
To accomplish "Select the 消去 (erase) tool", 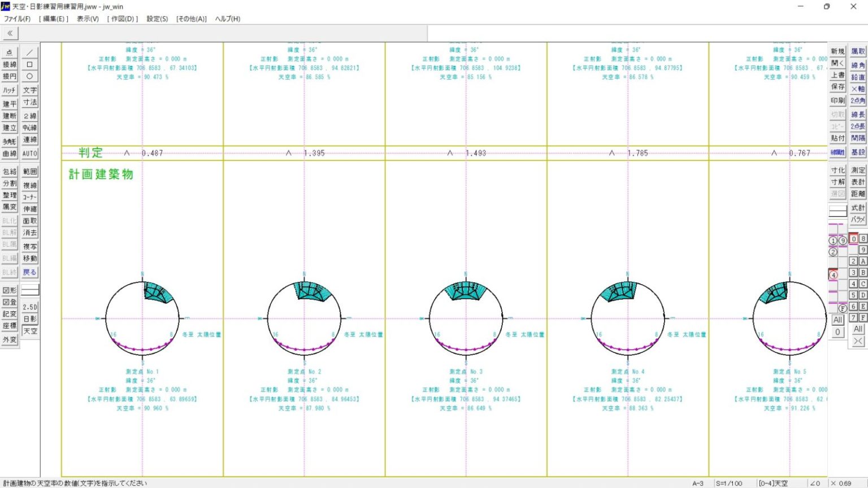I will pos(29,233).
